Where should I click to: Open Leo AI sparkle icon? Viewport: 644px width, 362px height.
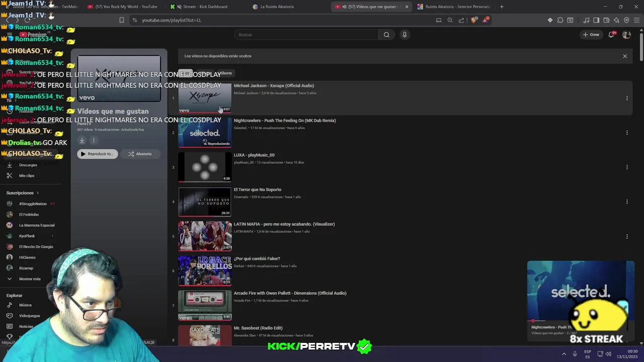point(616,20)
